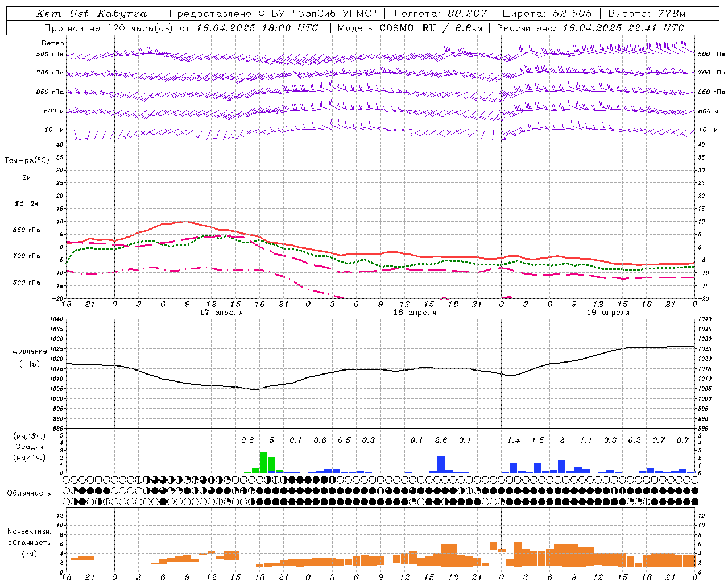Click the '700 гПа' temperature legend entry
Viewport: 728px width, 582px height.
[x=26, y=256]
